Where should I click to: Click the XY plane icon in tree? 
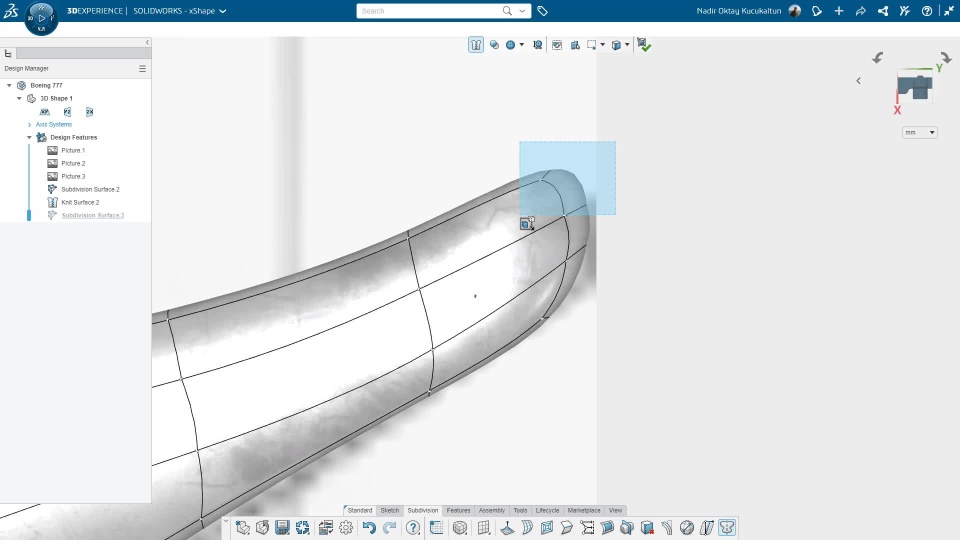coord(45,111)
